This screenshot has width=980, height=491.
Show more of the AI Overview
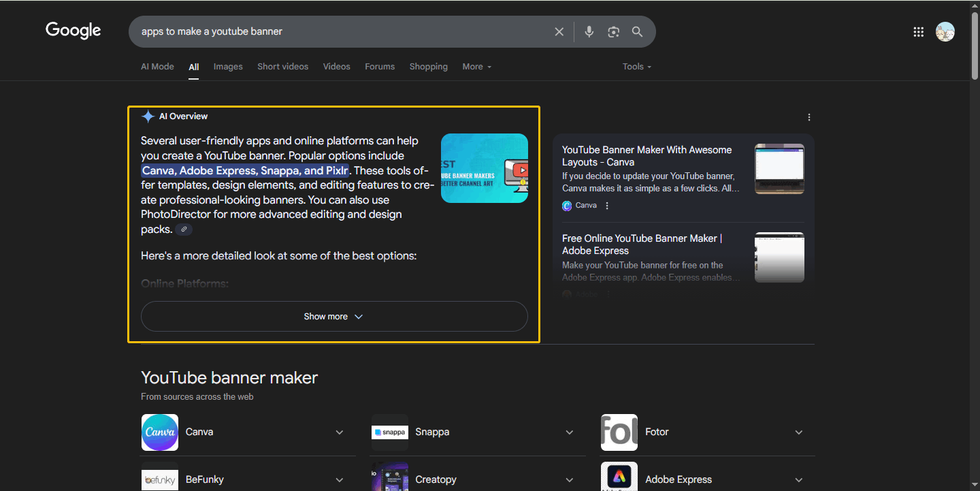click(334, 317)
